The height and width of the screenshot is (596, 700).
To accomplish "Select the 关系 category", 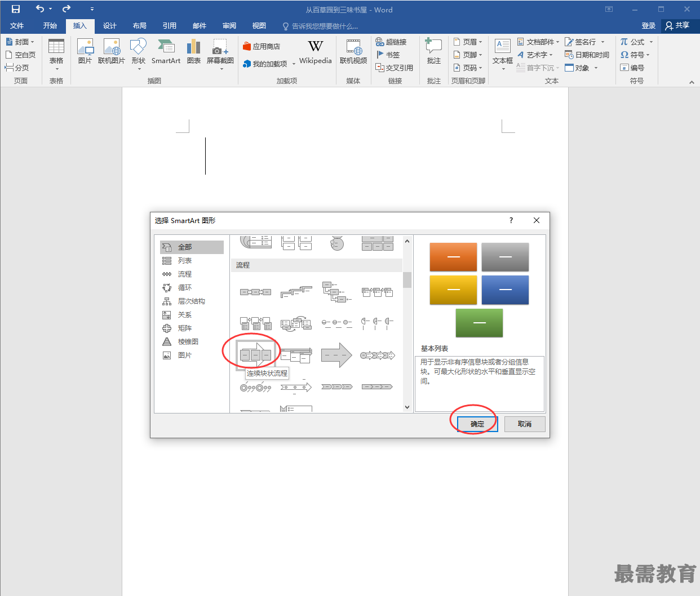I will point(192,315).
